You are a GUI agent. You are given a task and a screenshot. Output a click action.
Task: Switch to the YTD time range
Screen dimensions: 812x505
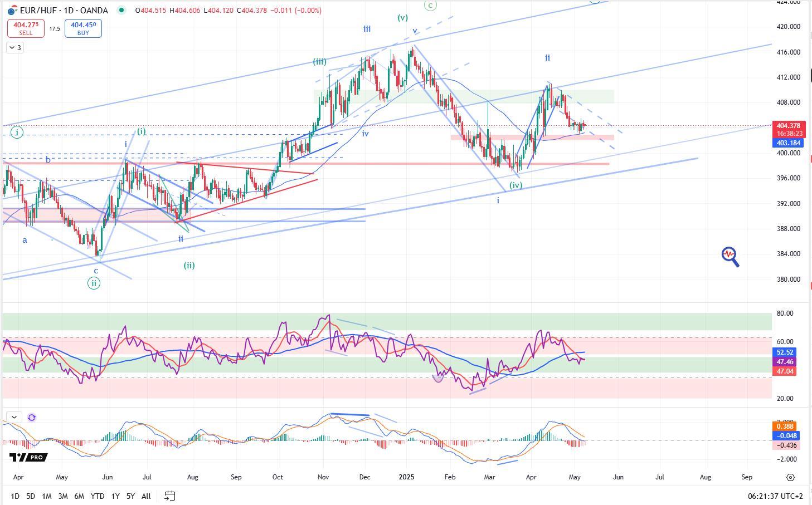click(97, 496)
